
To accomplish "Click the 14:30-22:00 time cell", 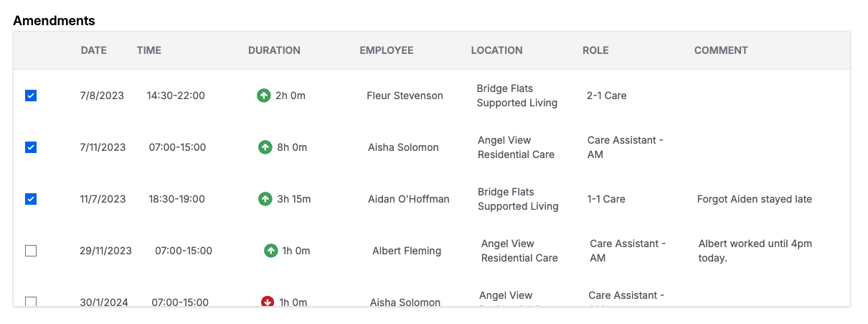I will pyautogui.click(x=176, y=96).
